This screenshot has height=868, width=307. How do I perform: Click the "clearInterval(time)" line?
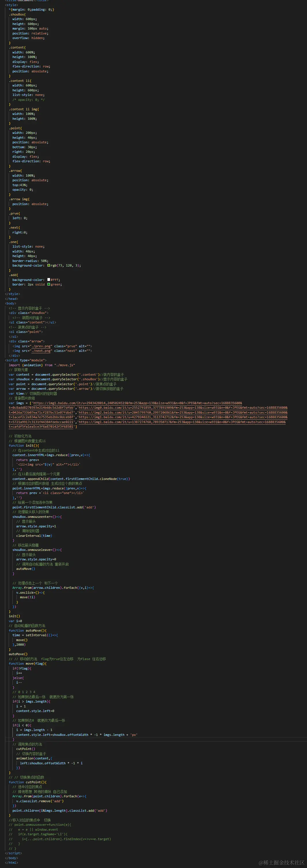point(34,535)
